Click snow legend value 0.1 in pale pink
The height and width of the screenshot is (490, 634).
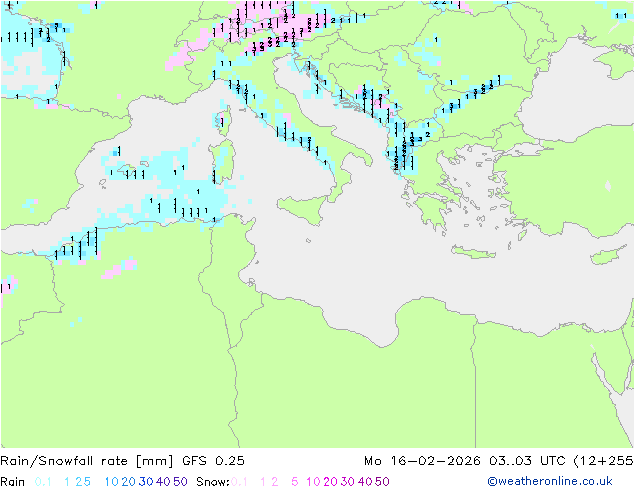[x=239, y=482]
